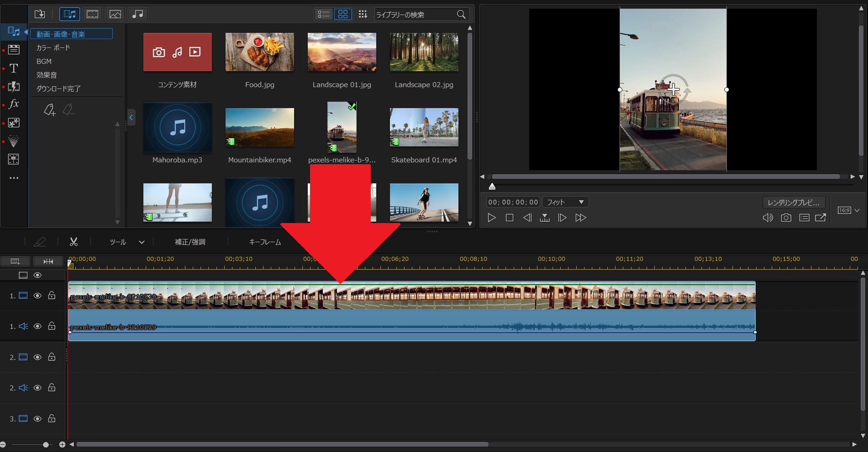Screen dimensions: 868x452
Task: Take a preview snapshot with camera icon
Action: click(786, 218)
